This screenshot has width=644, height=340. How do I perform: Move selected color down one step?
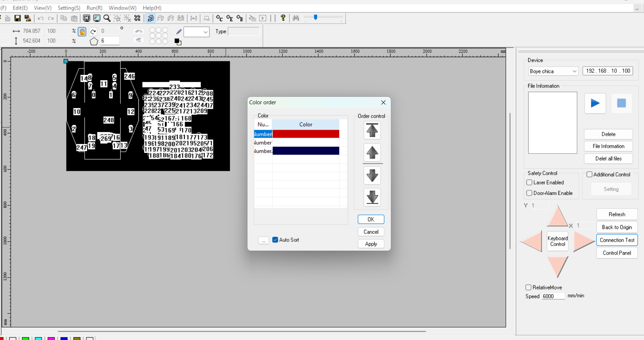pos(372,175)
